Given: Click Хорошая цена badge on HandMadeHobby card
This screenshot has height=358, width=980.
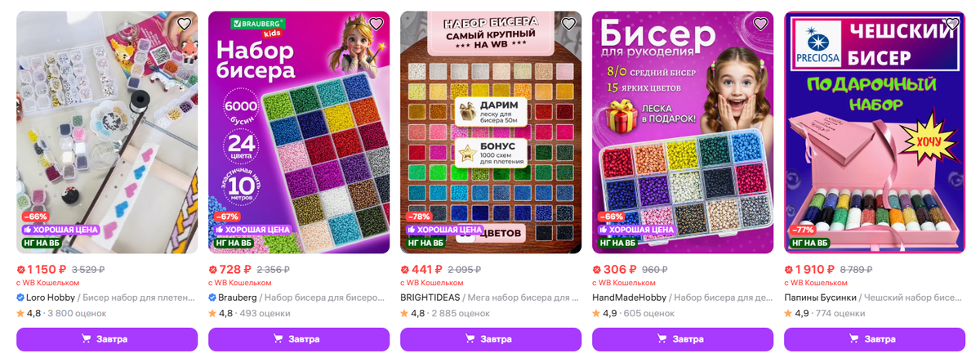Looking at the screenshot, I should point(635,230).
